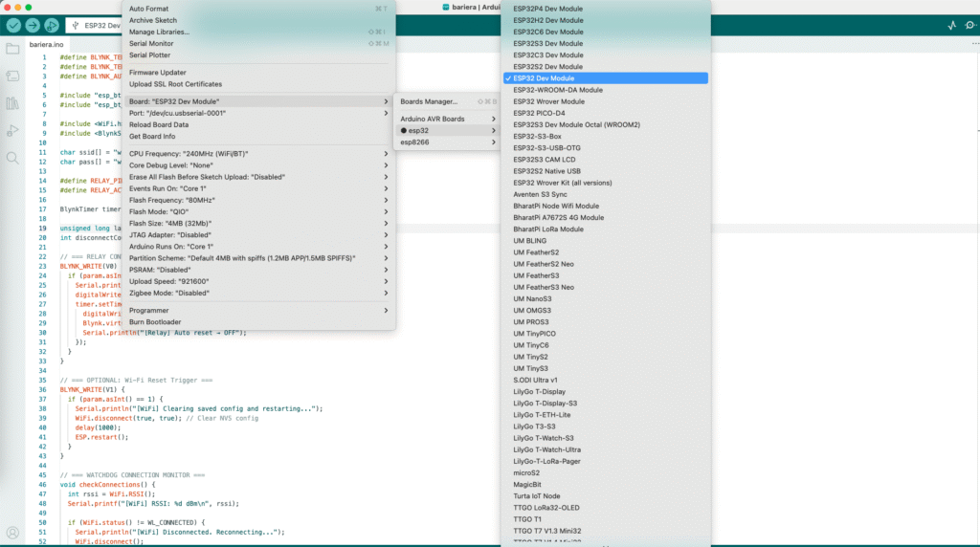The width and height of the screenshot is (980, 547).
Task: Open Manage Libraries... menu item
Action: click(x=258, y=32)
